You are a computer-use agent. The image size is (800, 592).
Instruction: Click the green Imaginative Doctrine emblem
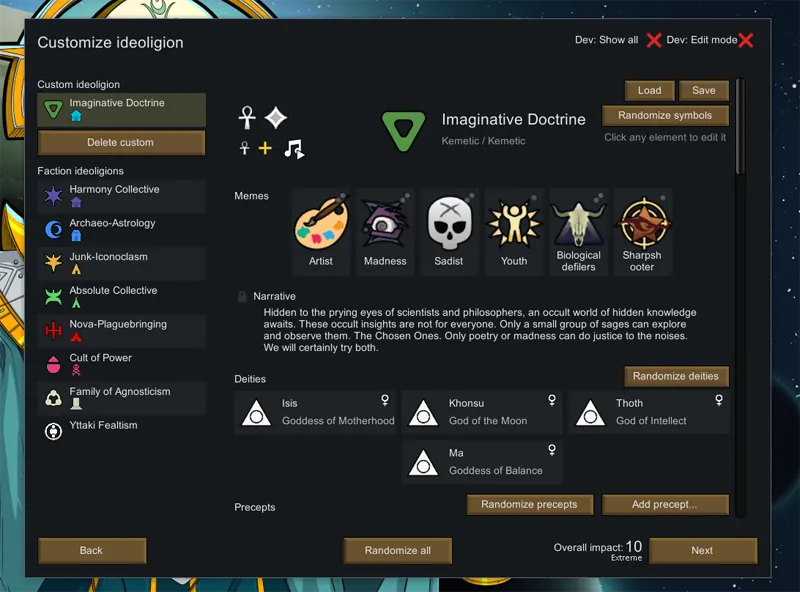(x=403, y=130)
